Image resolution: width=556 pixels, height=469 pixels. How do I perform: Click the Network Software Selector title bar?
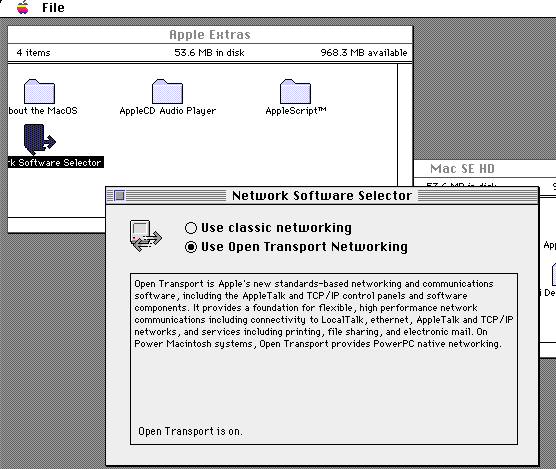point(322,195)
